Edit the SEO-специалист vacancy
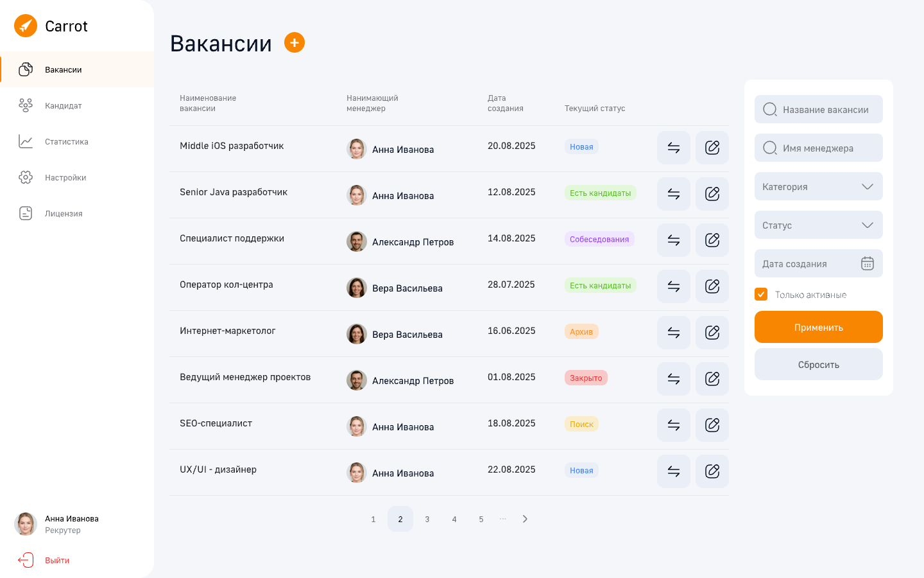Viewport: 924px width, 578px height. click(712, 425)
